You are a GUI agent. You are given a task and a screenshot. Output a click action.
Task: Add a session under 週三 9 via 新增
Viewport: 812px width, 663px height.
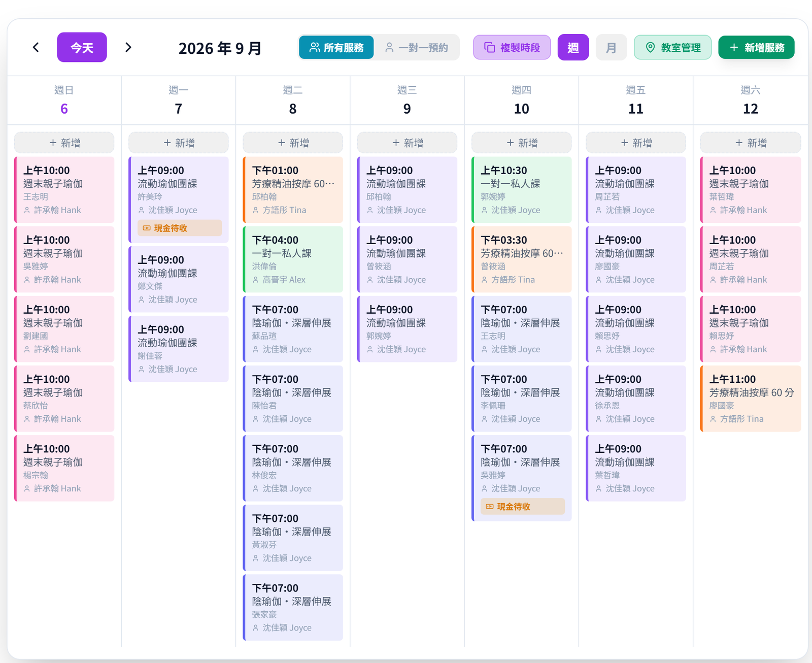(407, 143)
